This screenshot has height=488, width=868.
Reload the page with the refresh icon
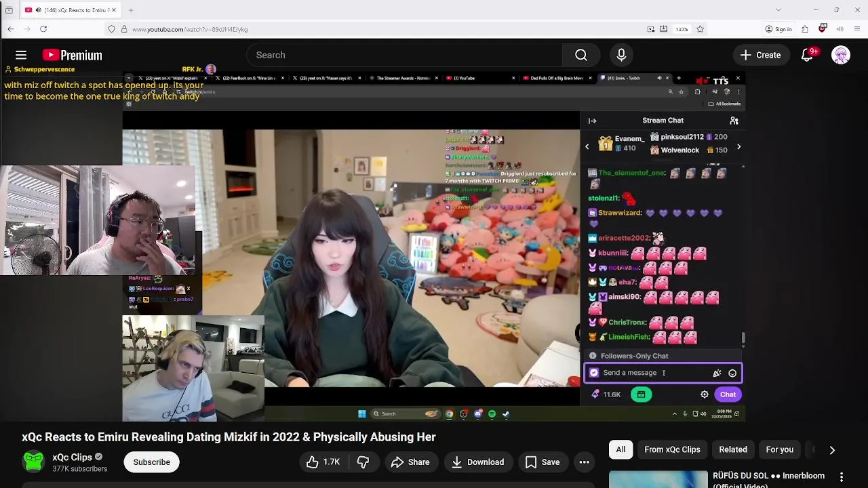[43, 29]
